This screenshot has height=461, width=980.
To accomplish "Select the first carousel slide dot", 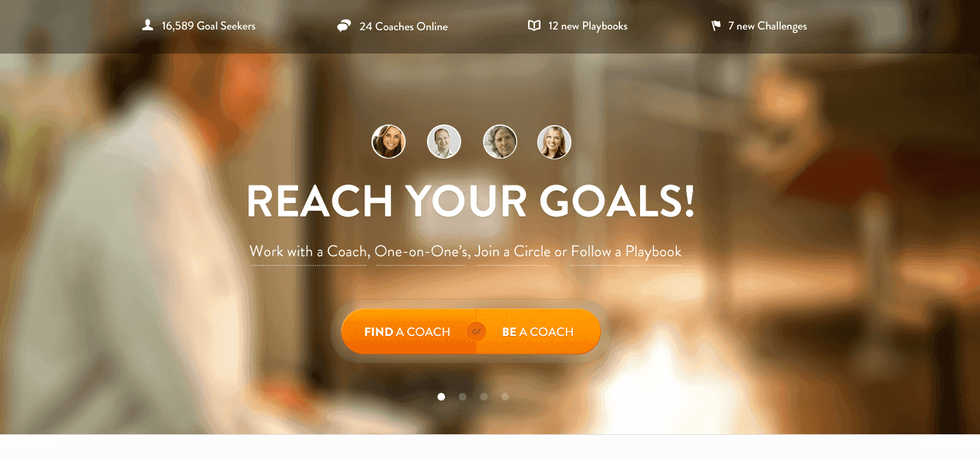I will pyautogui.click(x=441, y=396).
